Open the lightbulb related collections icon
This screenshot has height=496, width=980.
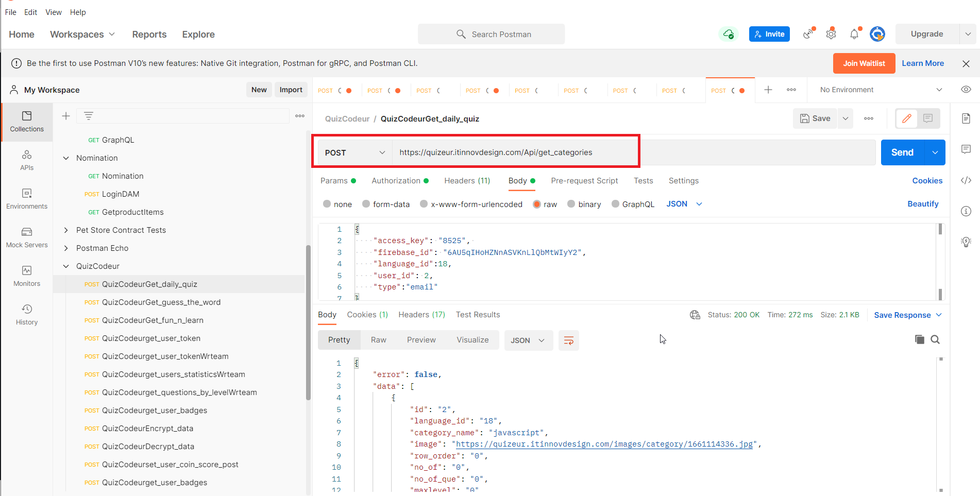tap(966, 242)
